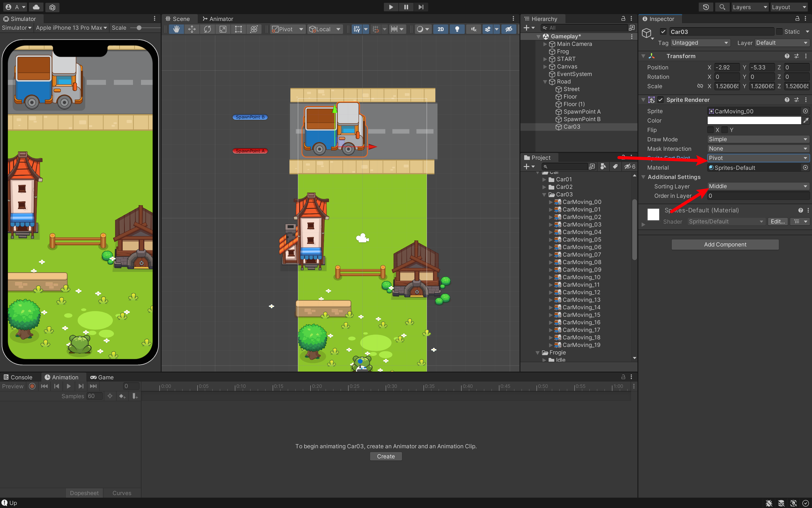Switch to the Console tab
This screenshot has height=508, width=812.
(18, 377)
